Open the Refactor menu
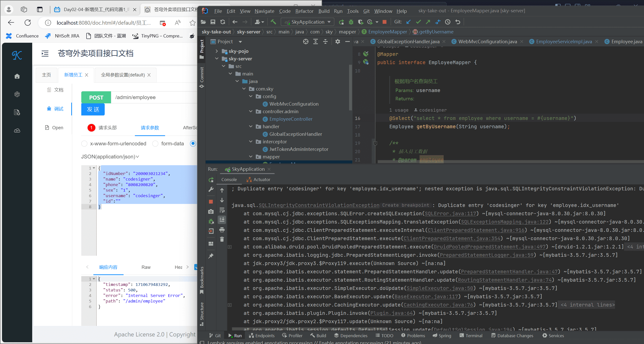This screenshot has height=344, width=644. click(304, 11)
